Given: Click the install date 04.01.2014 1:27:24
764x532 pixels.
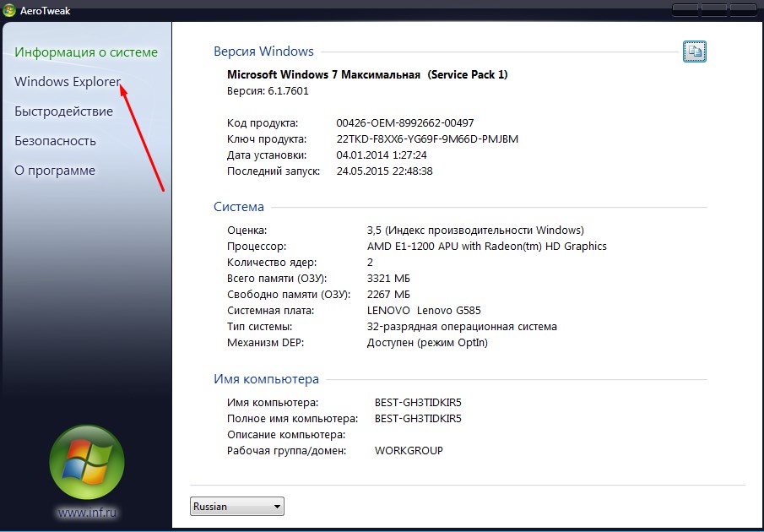Looking at the screenshot, I should click(382, 155).
